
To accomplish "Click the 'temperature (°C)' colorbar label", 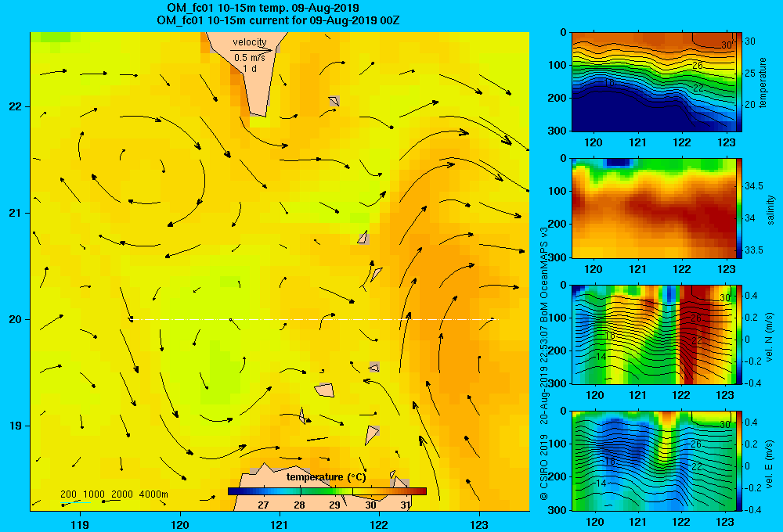I will 326,477.
